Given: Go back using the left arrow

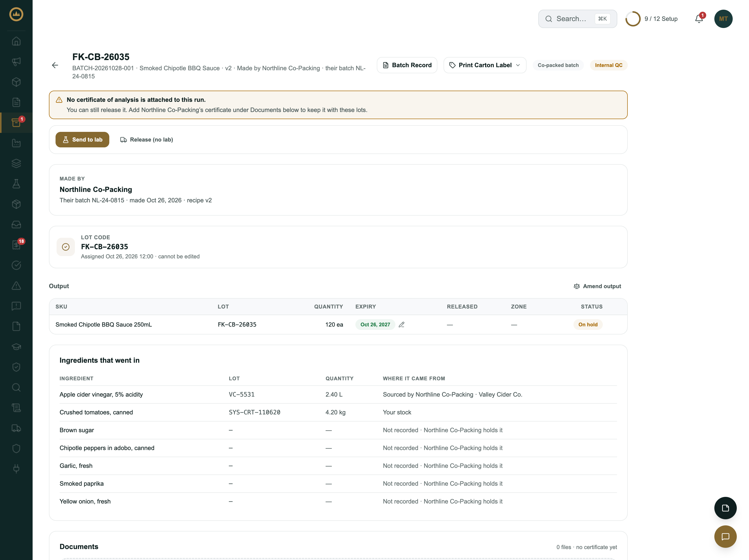Looking at the screenshot, I should [55, 65].
